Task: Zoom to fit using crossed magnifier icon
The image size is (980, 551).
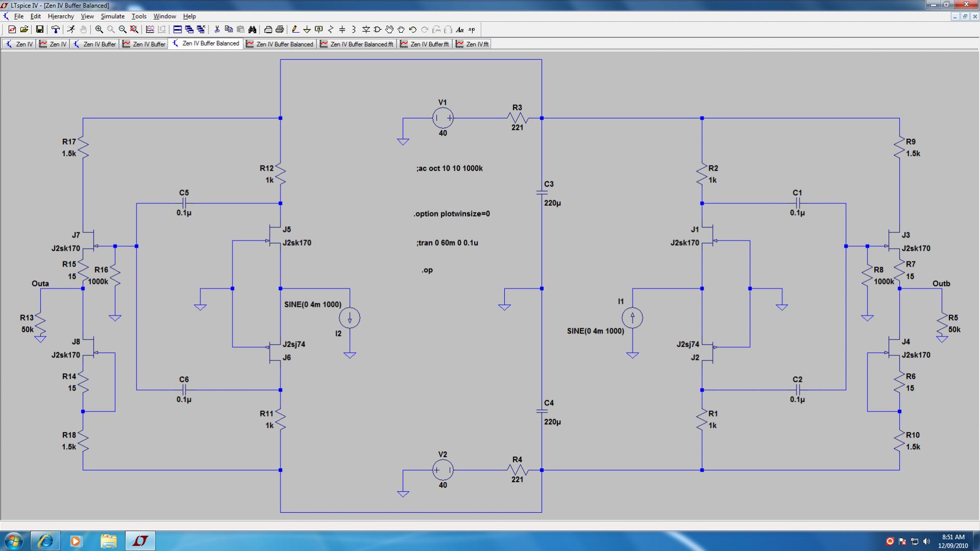Action: (x=134, y=30)
